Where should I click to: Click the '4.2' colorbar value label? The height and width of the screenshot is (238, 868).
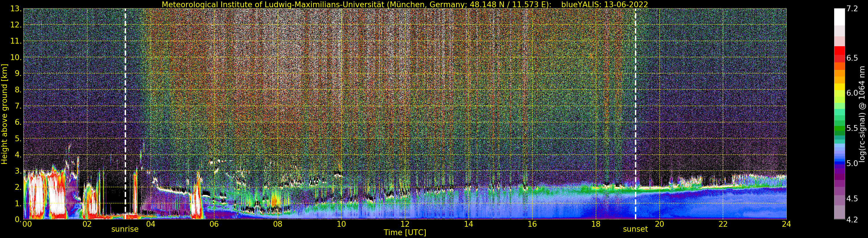coord(852,220)
